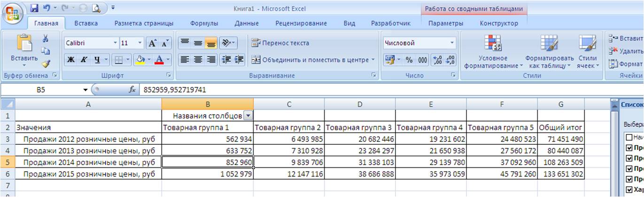Click the increase font size icon
Screen dimensions: 644x197
coord(153,43)
